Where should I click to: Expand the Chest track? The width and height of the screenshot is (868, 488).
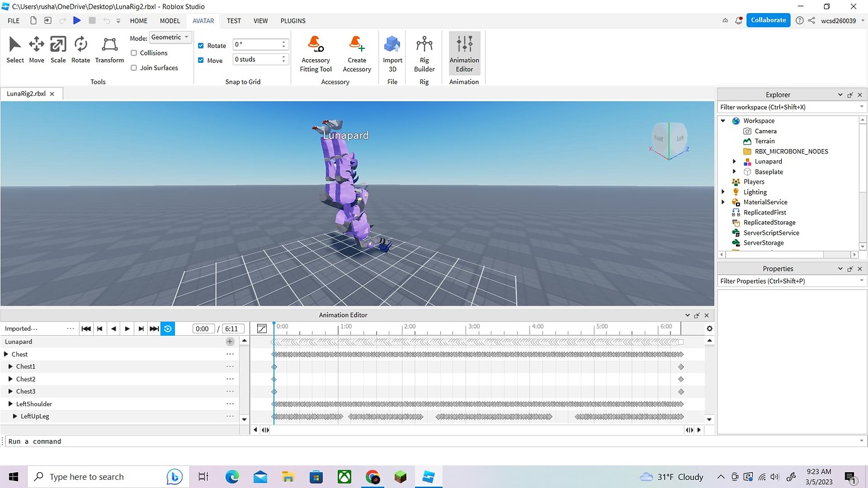(x=6, y=354)
